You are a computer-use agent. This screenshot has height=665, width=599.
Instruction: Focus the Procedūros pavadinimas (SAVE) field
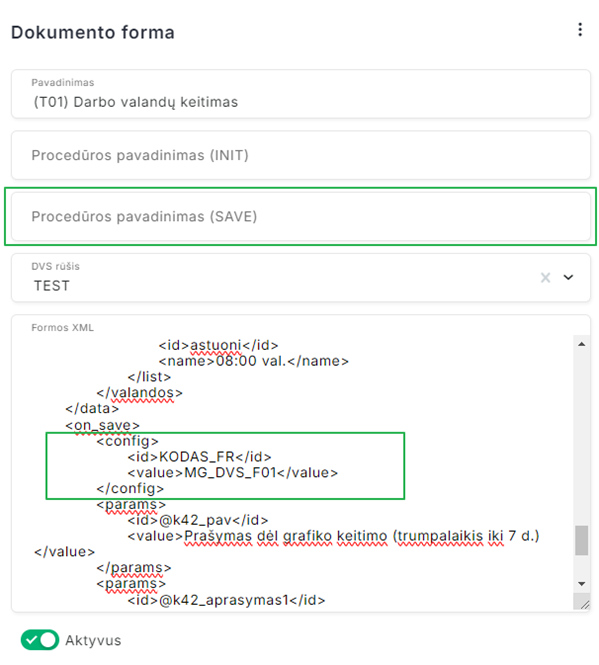pos(301,216)
